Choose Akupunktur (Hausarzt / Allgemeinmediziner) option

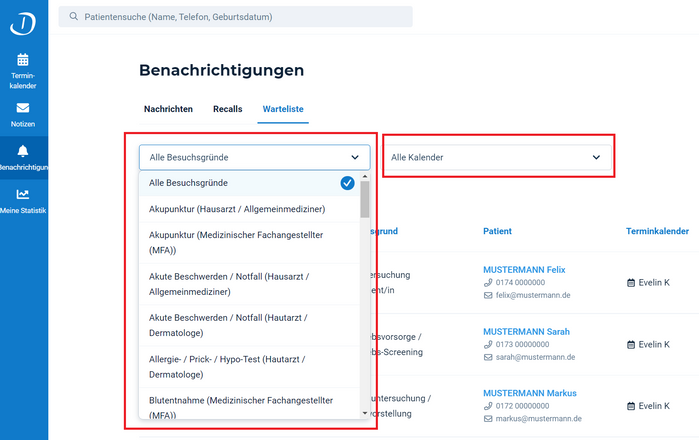click(237, 208)
